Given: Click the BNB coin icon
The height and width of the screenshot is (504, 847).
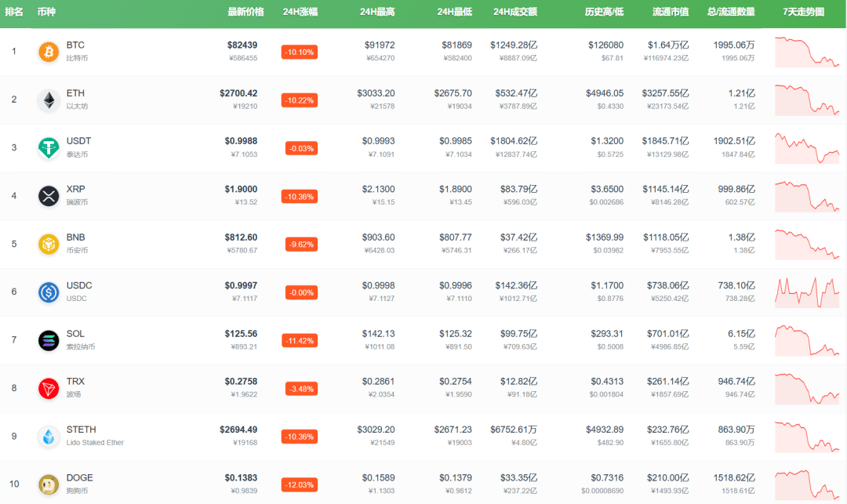Looking at the screenshot, I should click(x=48, y=244).
